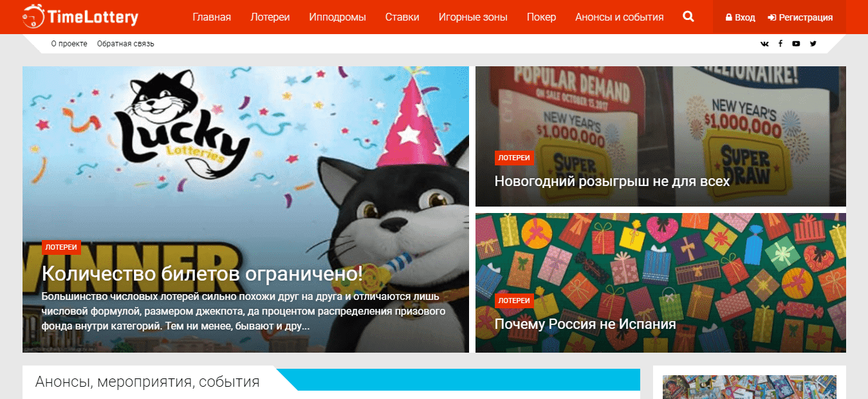The height and width of the screenshot is (399, 868).
Task: Go to Анонсы и события
Action: [620, 17]
